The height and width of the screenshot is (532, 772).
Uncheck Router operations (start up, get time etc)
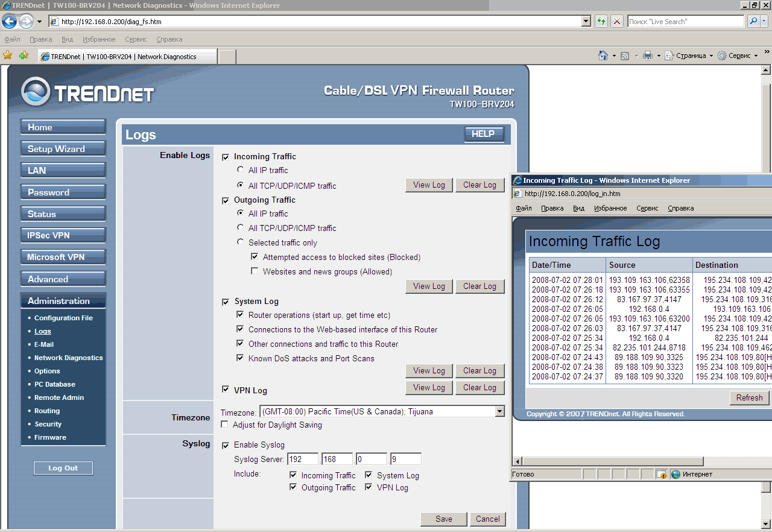coord(240,315)
